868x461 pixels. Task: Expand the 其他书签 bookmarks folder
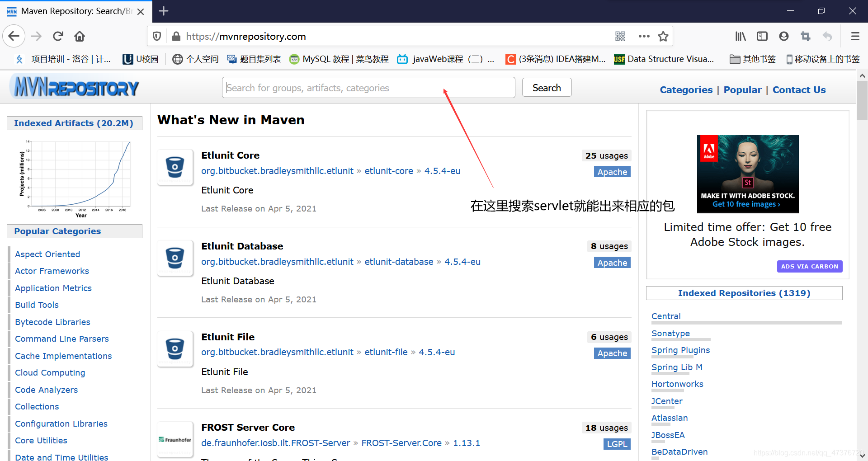click(753, 59)
